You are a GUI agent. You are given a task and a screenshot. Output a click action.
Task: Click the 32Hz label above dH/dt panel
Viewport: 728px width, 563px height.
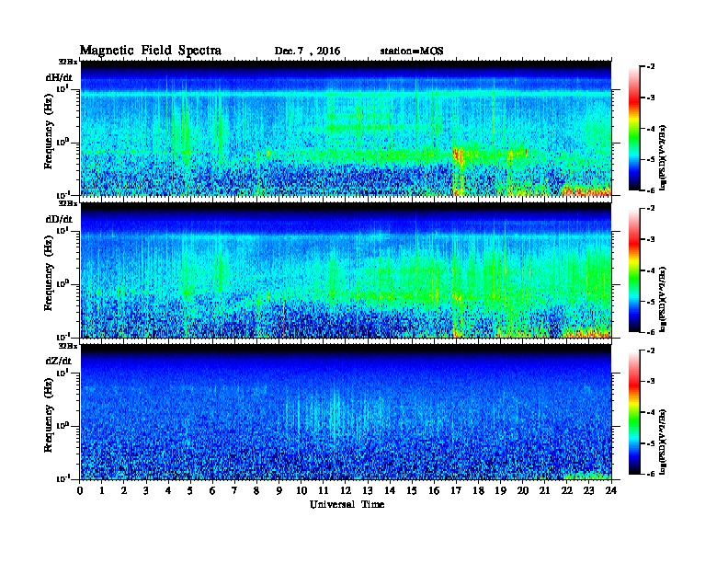click(67, 62)
